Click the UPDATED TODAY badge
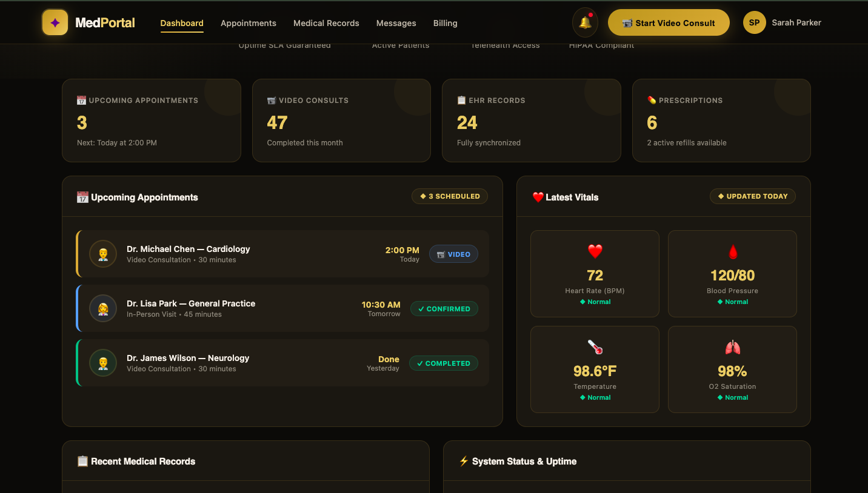868x493 pixels. tap(753, 196)
